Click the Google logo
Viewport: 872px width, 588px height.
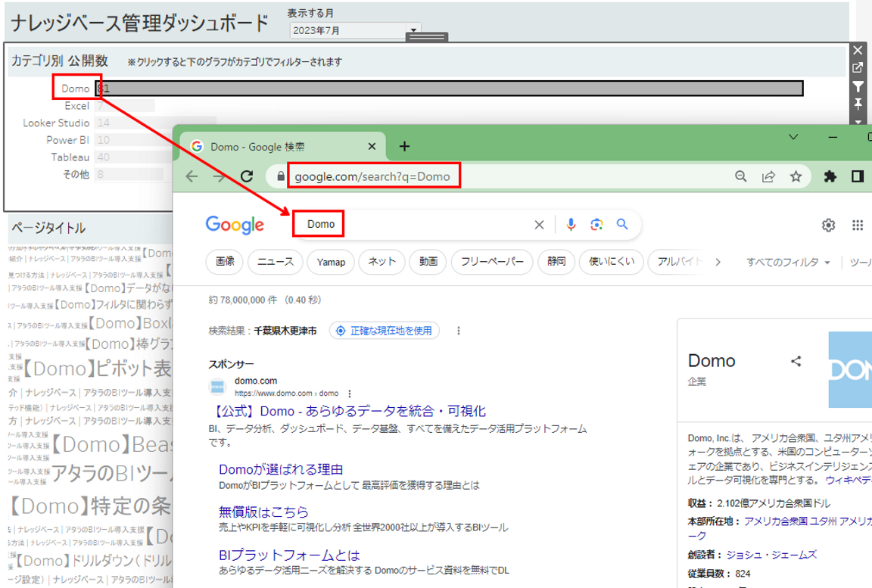(235, 225)
